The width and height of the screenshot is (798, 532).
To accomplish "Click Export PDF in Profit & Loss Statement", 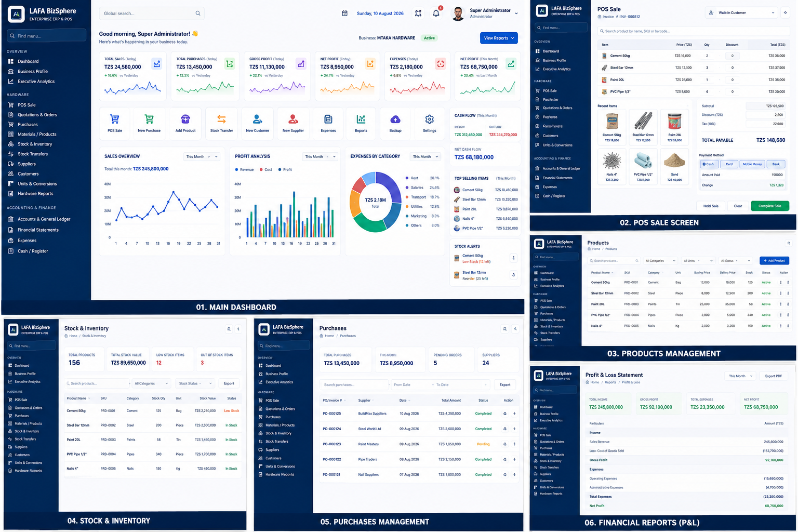I will coord(774,376).
